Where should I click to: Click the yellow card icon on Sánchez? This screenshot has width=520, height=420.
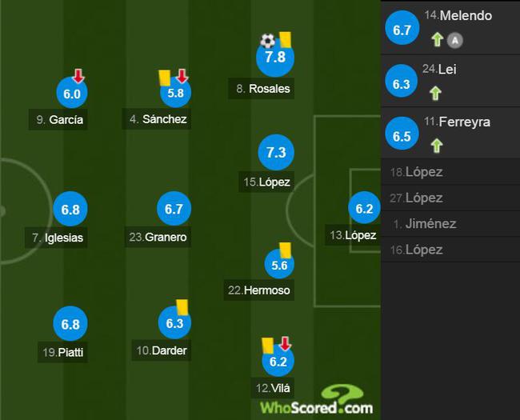tap(164, 78)
